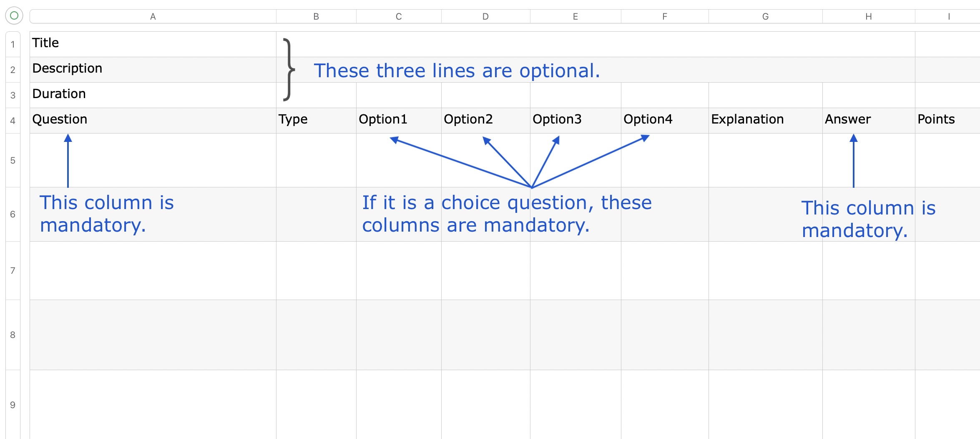Select the Answer header cell
This screenshot has height=439, width=980.
[x=868, y=120]
